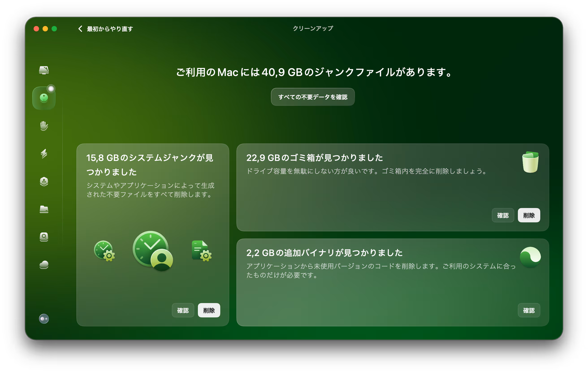The width and height of the screenshot is (588, 373).
Task: Open the Protection hand icon module
Action: [44, 126]
